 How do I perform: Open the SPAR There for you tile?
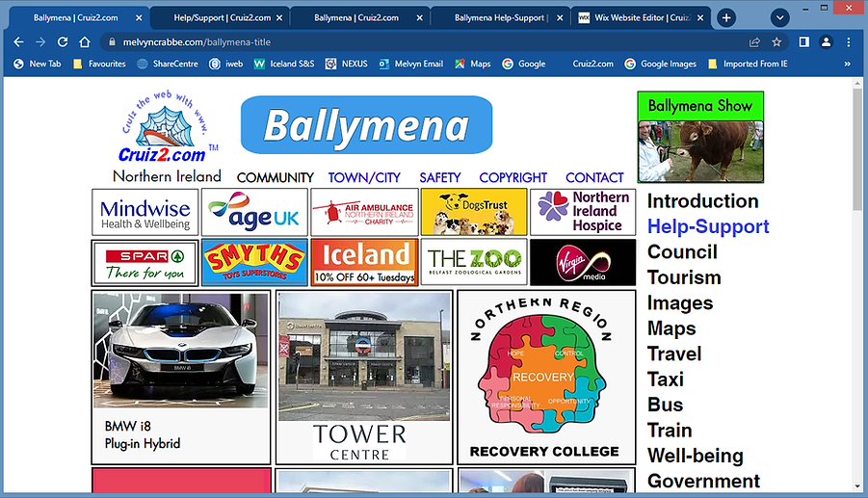click(145, 263)
